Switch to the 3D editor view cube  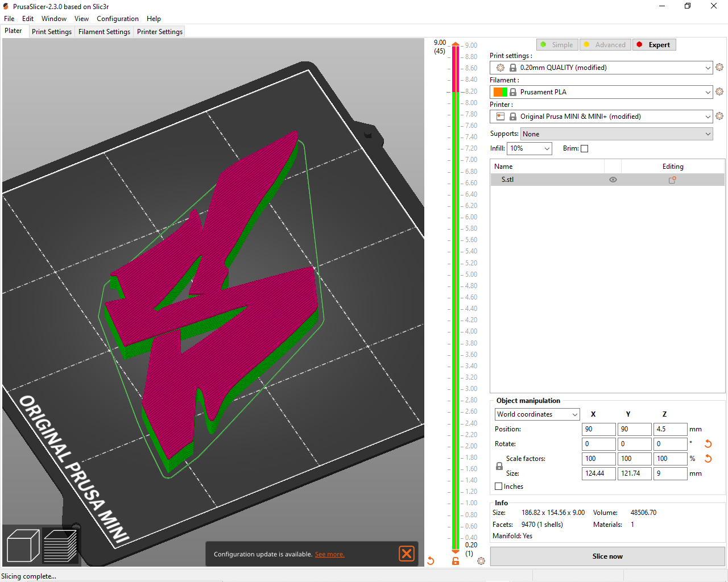pos(23,546)
